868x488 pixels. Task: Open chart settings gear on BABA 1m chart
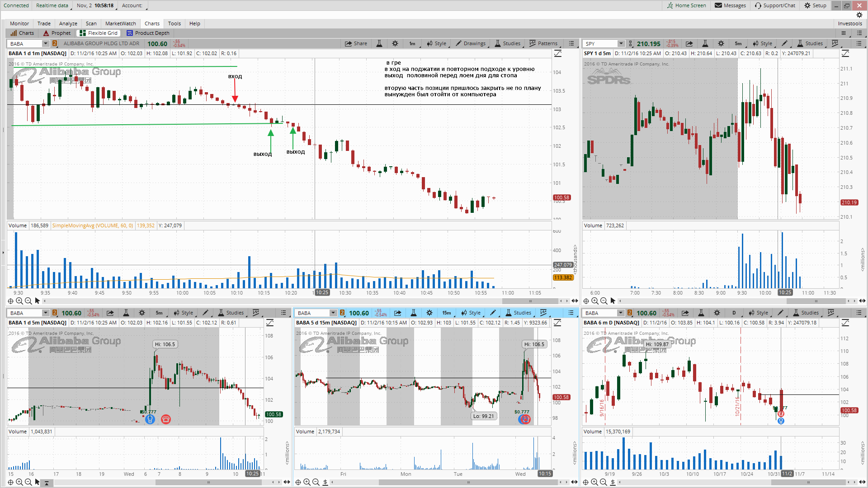(395, 43)
